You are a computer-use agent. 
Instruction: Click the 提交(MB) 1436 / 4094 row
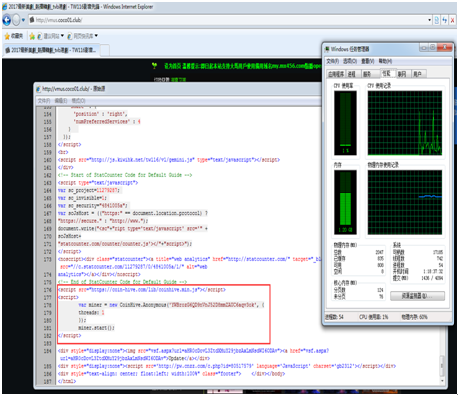tap(418, 278)
